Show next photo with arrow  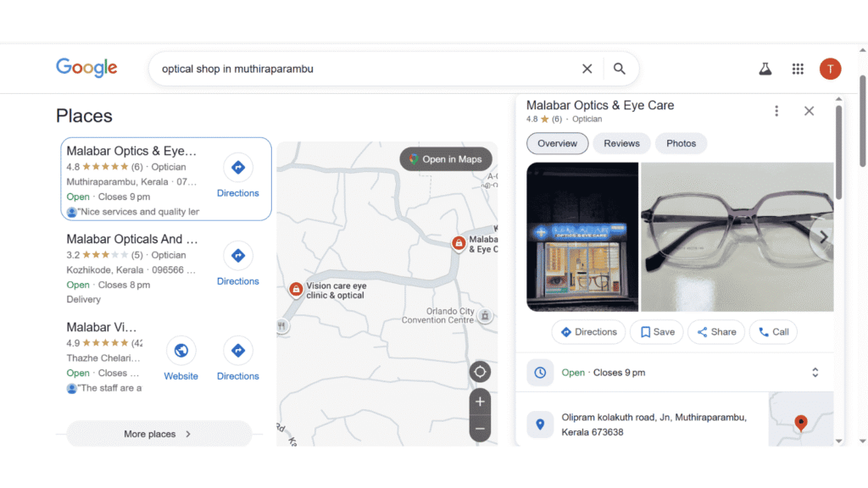(823, 237)
